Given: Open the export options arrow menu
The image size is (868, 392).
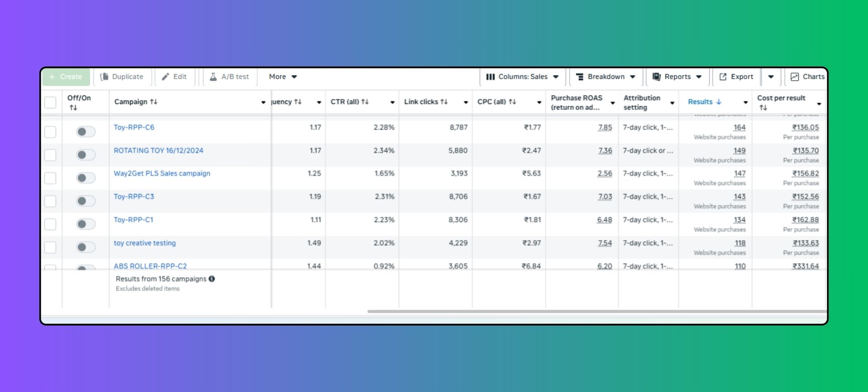Looking at the screenshot, I should [x=771, y=77].
